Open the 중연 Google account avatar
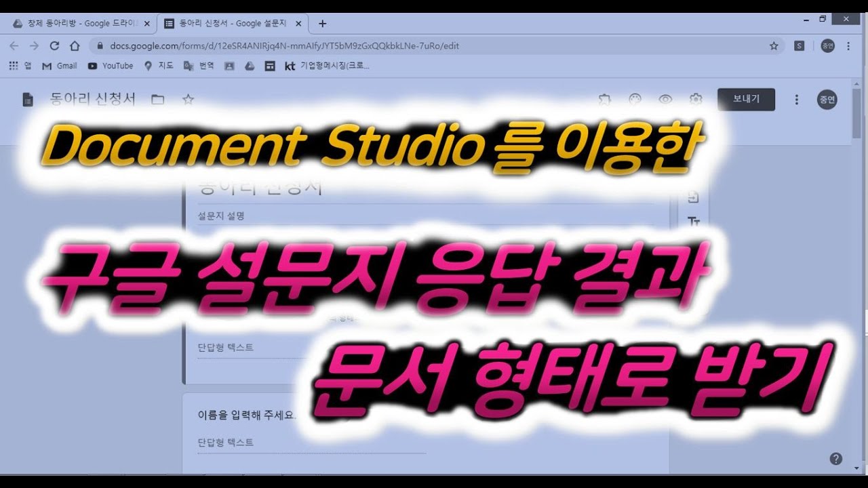 827,100
